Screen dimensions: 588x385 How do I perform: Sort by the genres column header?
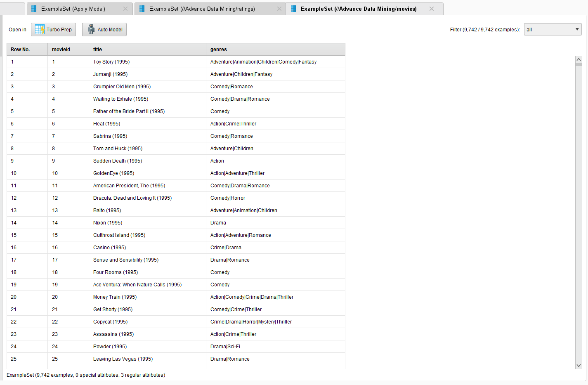(276, 50)
